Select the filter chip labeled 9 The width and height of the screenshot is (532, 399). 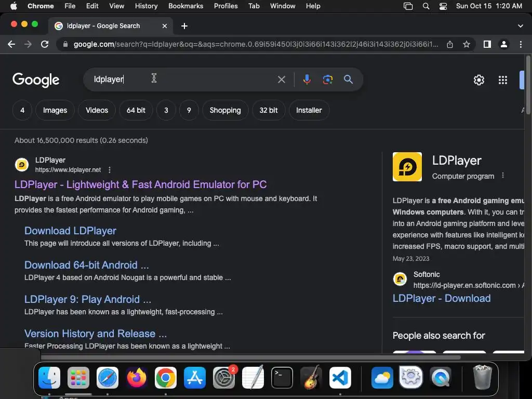pos(189,110)
